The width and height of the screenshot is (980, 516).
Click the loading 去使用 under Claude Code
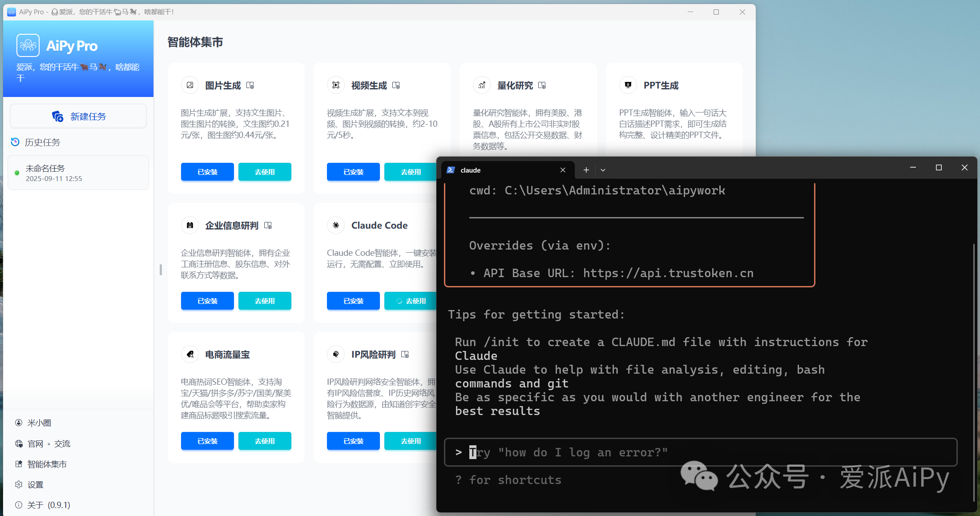coord(410,301)
